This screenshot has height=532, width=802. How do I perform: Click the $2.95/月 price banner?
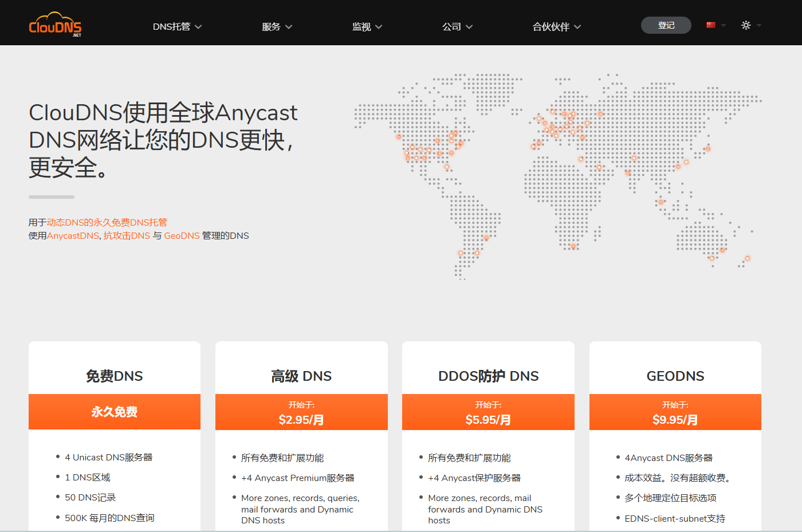(x=301, y=412)
